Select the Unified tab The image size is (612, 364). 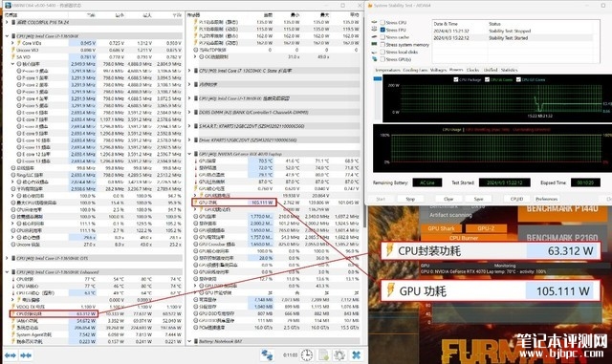pyautogui.click(x=491, y=71)
